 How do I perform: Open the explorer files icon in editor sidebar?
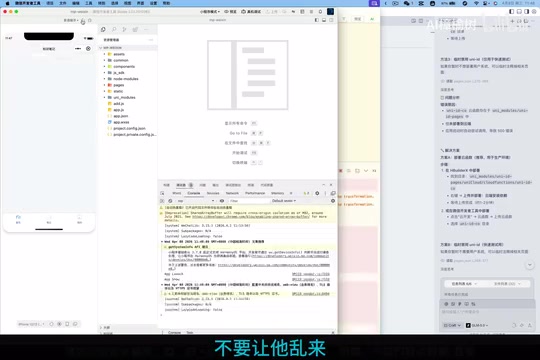(x=103, y=30)
